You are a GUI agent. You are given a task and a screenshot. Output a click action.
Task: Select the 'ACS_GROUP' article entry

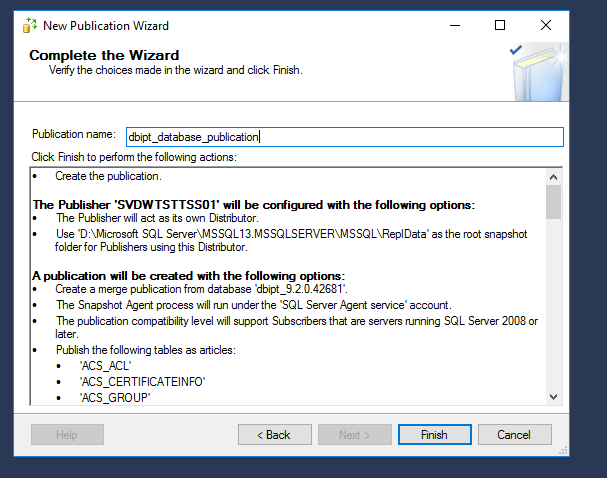pyautogui.click(x=115, y=398)
